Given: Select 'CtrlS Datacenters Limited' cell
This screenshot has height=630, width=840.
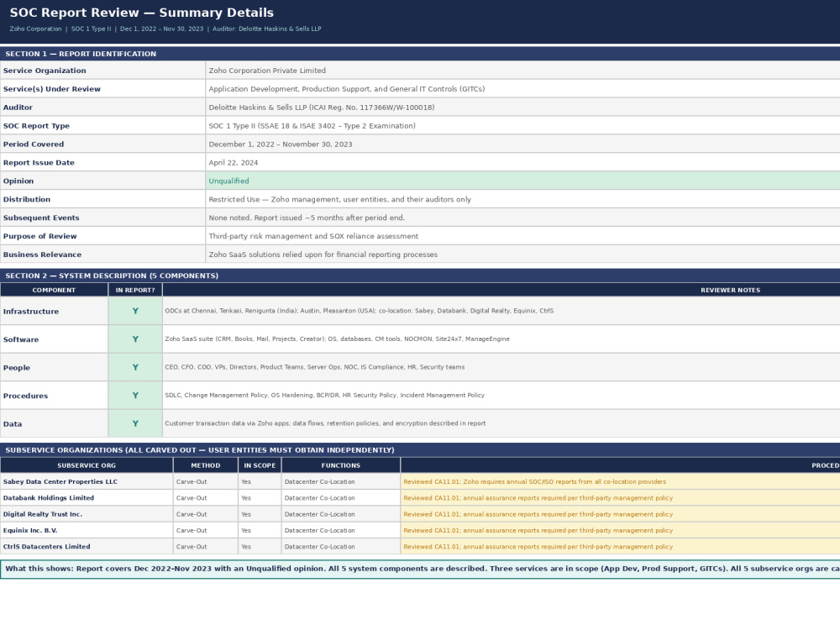Looking at the screenshot, I should click(87, 547).
